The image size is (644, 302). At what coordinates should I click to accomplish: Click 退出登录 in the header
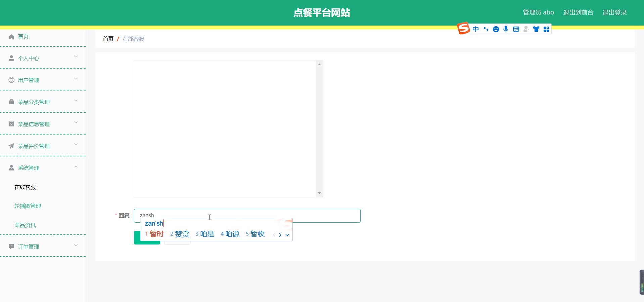tap(614, 12)
